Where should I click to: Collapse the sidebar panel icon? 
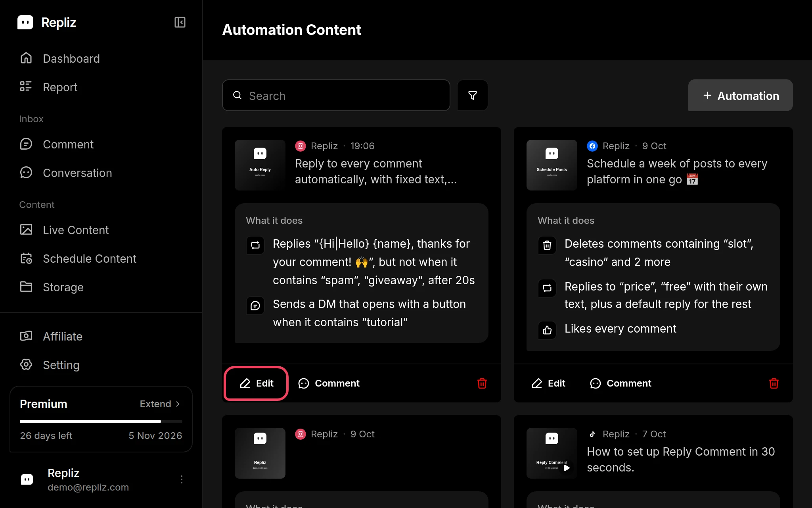pyautogui.click(x=180, y=22)
